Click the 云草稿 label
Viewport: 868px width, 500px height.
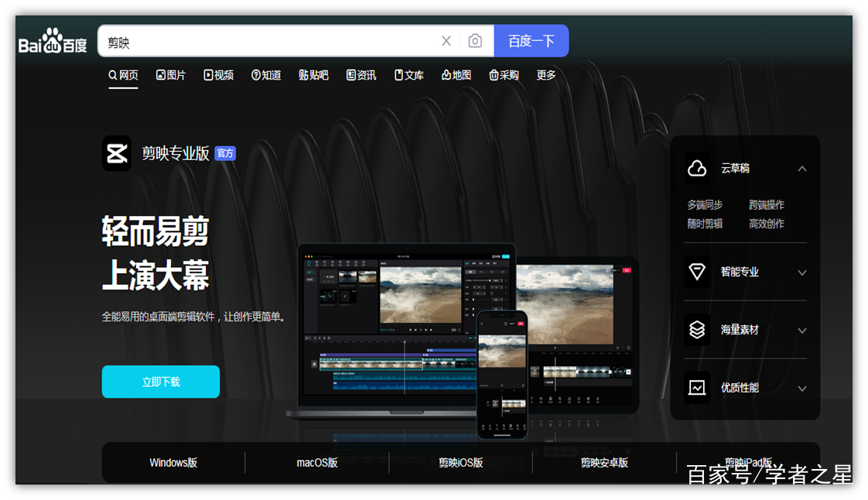735,168
